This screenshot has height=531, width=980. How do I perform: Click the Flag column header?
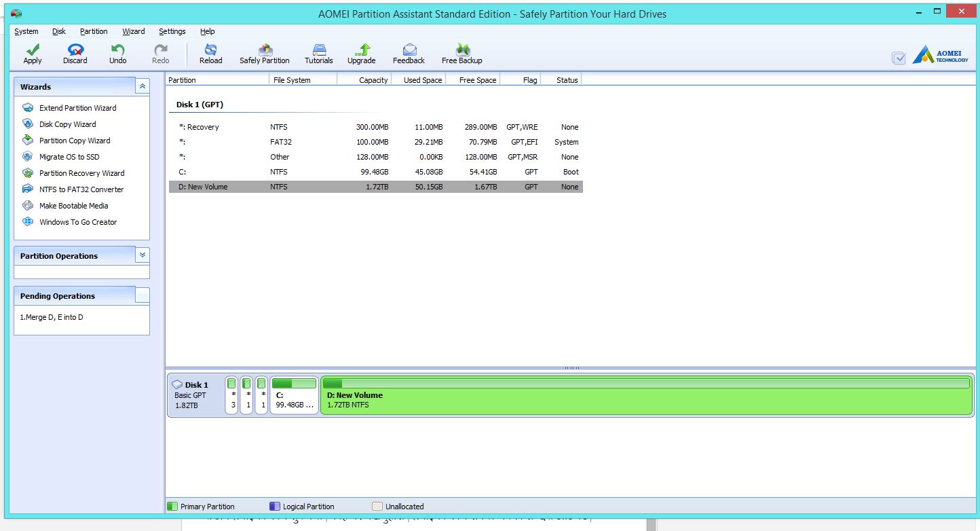520,80
